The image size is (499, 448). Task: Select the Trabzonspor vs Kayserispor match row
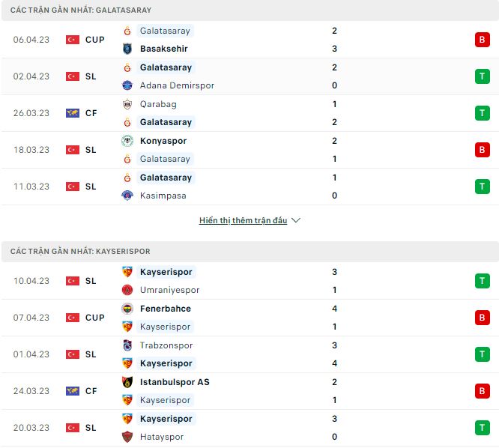coord(247,354)
